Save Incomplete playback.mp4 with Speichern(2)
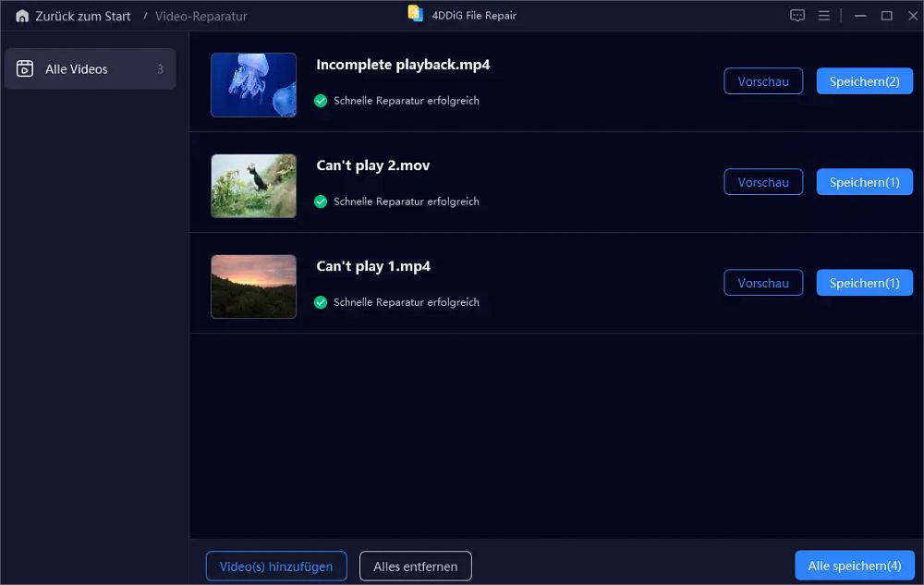Screen dimensions: 924x585 (x=865, y=81)
